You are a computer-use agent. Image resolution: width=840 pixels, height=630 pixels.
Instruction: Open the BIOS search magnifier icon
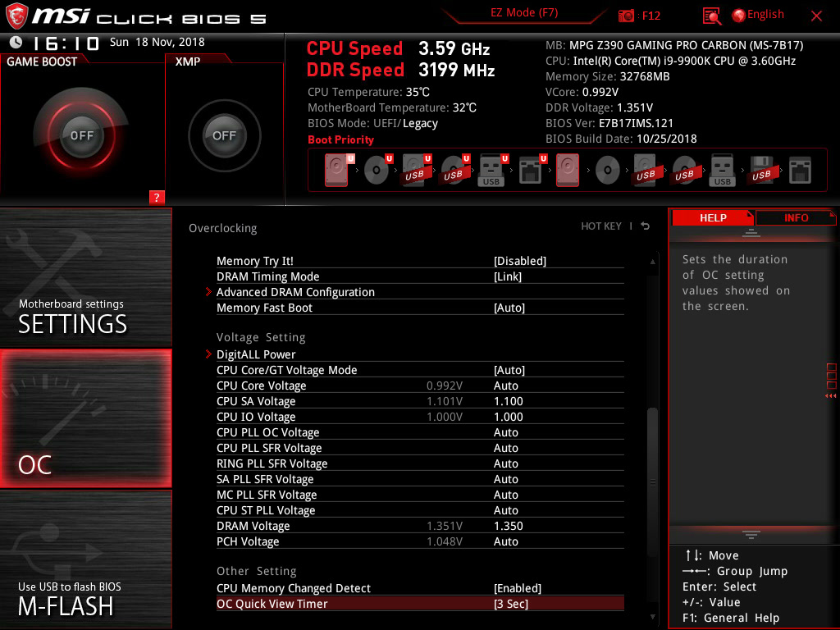[x=711, y=16]
